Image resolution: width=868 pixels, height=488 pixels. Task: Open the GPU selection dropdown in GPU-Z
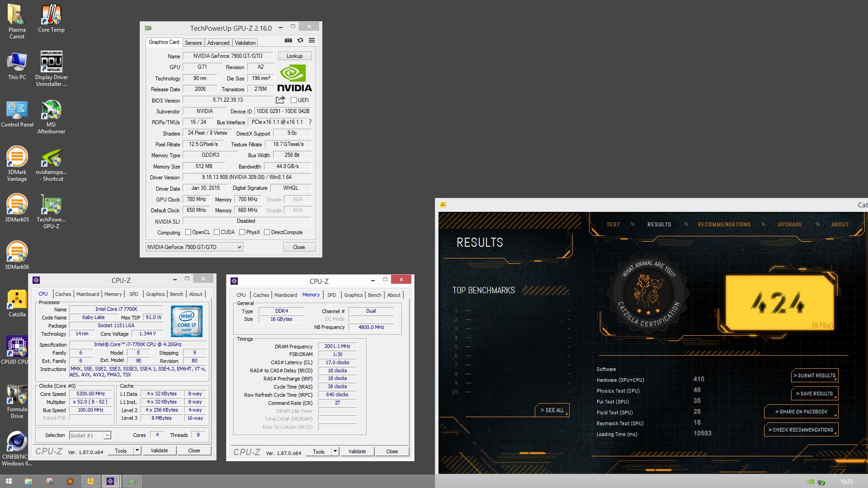tap(194, 247)
